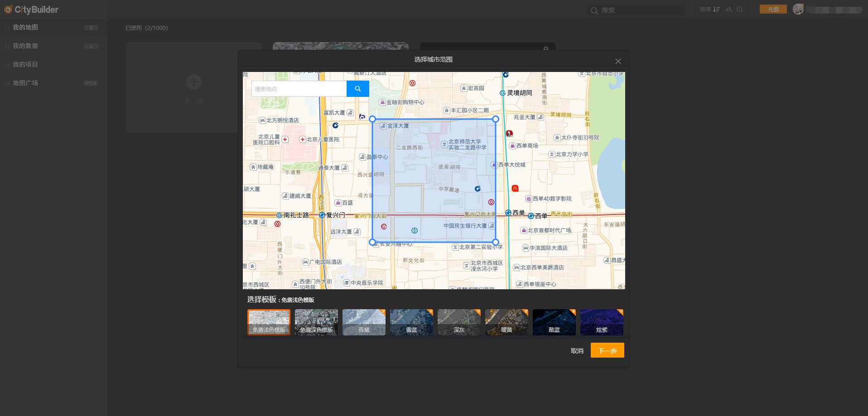
Task: Choose the 炫紫 template
Action: (602, 322)
